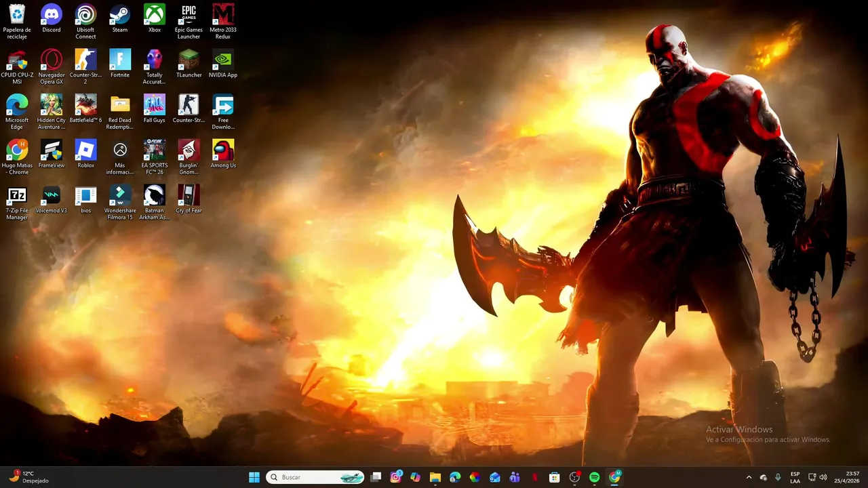Open Task View from the taskbar
868x488 pixels.
tap(376, 477)
